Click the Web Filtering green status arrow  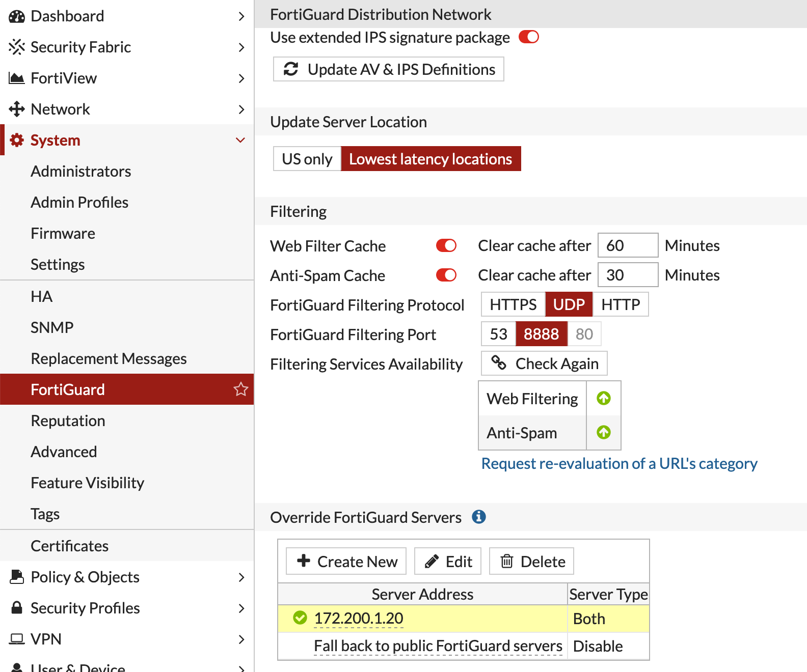click(x=603, y=398)
